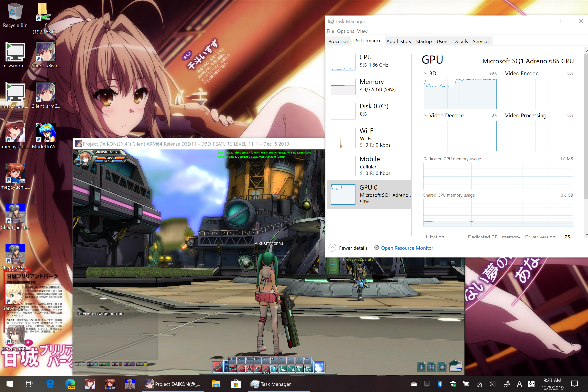Click the single character status icon
588x392 pixels.
(421, 367)
